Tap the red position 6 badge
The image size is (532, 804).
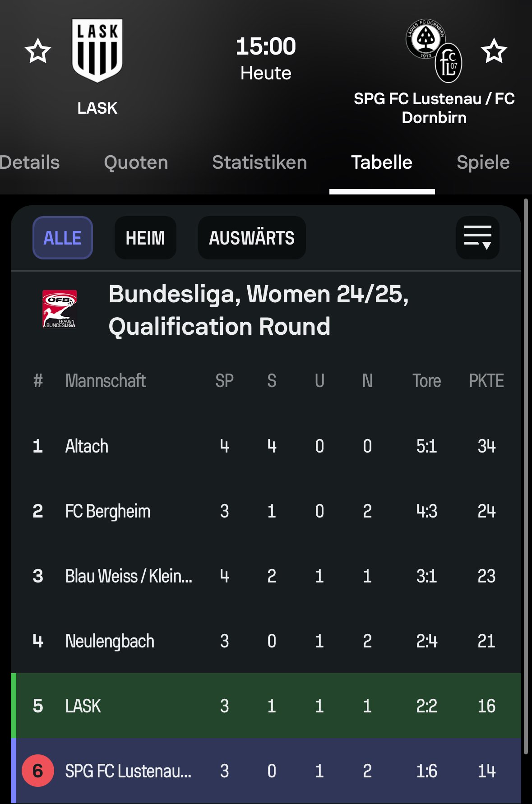click(38, 771)
